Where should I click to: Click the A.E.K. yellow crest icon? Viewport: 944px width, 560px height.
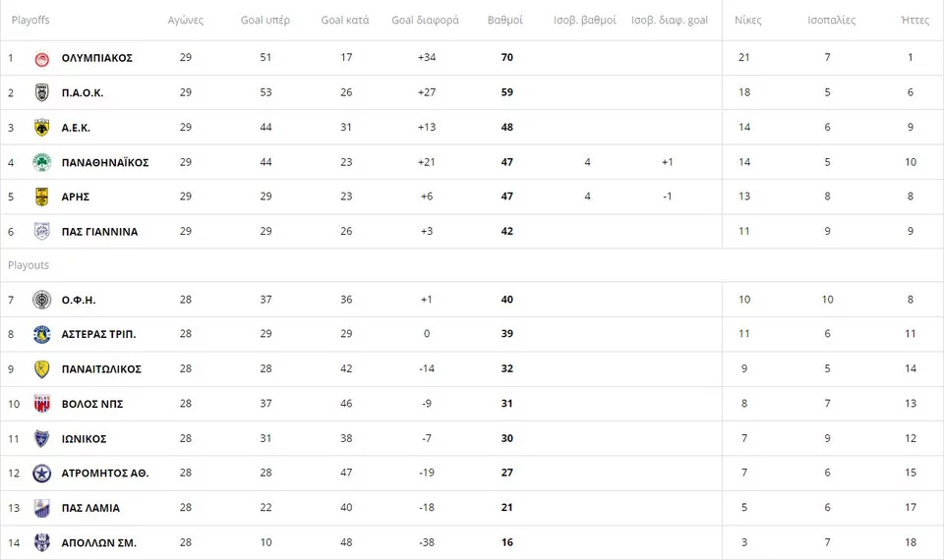(x=42, y=128)
